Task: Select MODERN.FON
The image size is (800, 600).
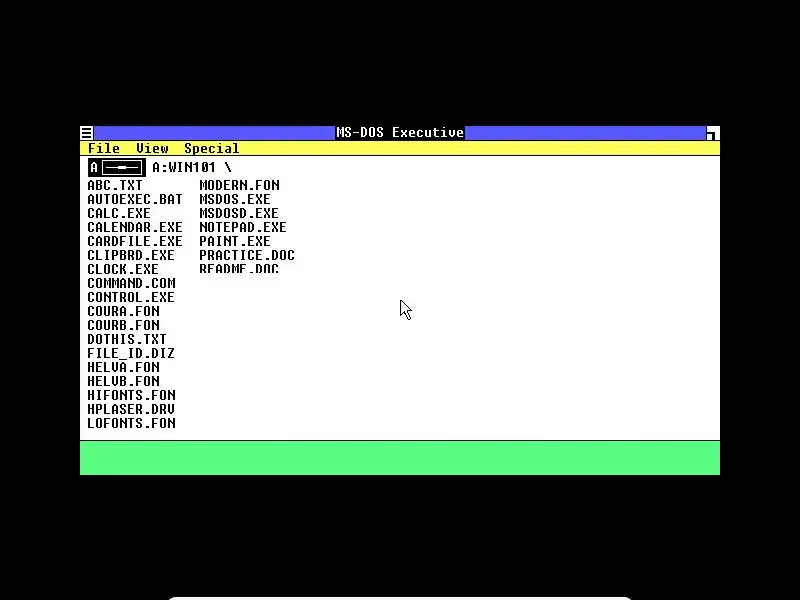Action: (x=239, y=185)
